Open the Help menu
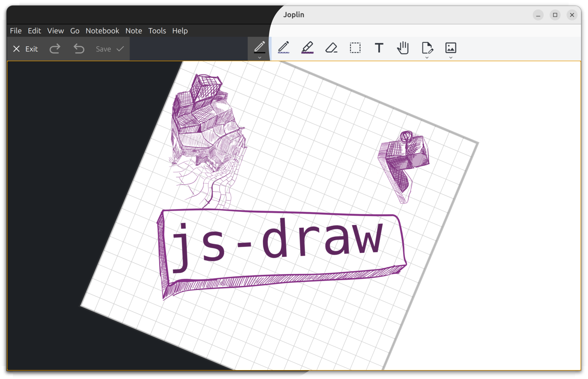 pyautogui.click(x=180, y=31)
